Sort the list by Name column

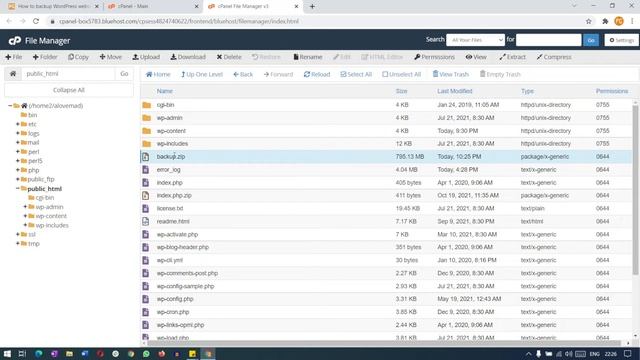pyautogui.click(x=164, y=91)
